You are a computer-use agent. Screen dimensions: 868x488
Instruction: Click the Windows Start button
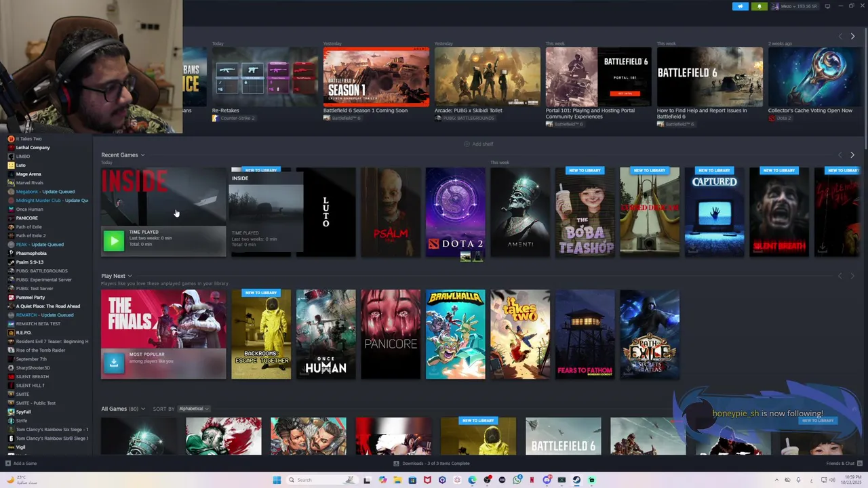[277, 480]
